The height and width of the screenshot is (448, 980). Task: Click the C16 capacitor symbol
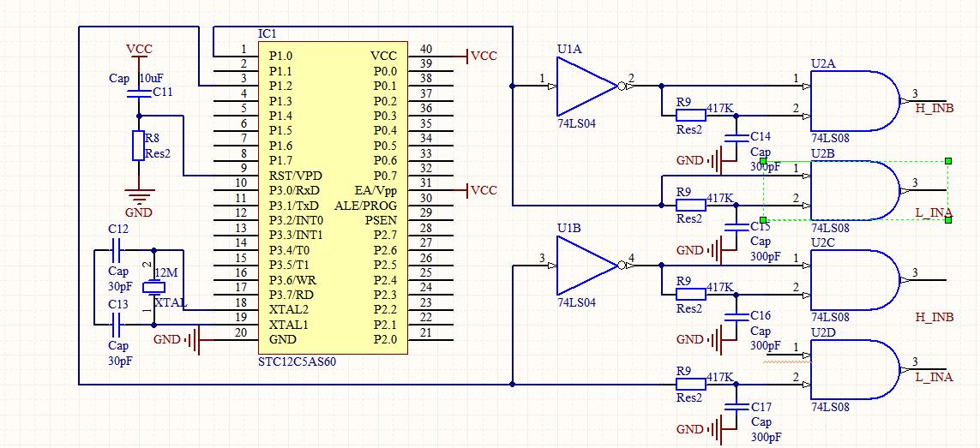point(736,318)
